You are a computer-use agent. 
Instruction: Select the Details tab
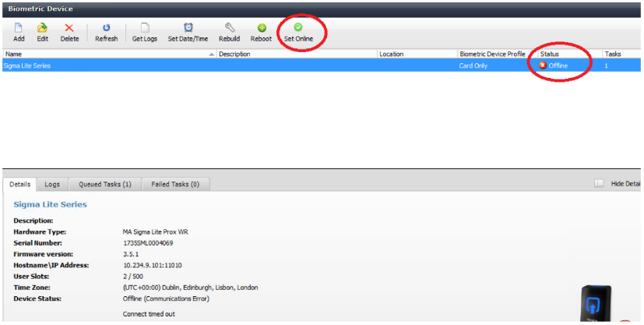pyautogui.click(x=20, y=184)
